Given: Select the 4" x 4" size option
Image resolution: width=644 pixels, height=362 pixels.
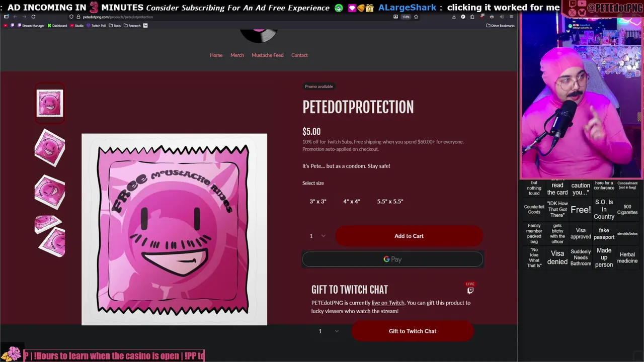Looking at the screenshot, I should click(x=352, y=201).
